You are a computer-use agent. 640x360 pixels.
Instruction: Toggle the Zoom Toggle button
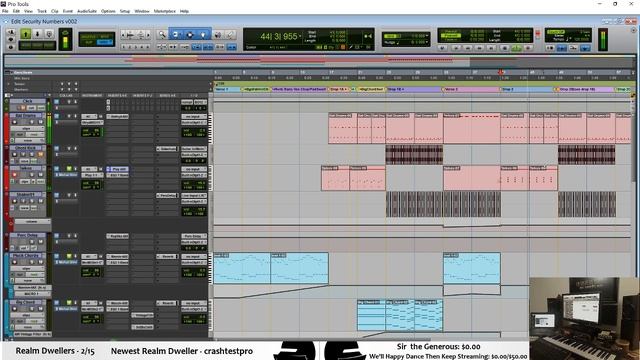(161, 46)
